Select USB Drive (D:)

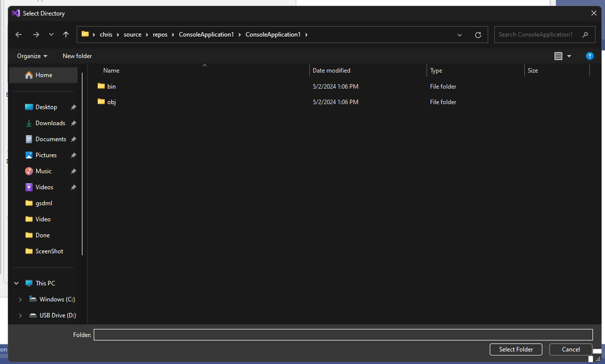click(x=58, y=315)
